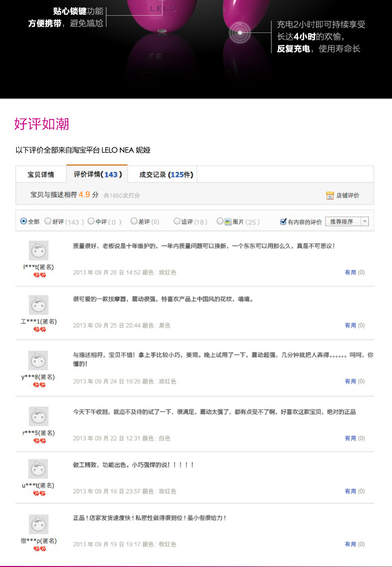Click the glowing charging point on the product
This screenshot has height=567, width=392.
[240, 33]
